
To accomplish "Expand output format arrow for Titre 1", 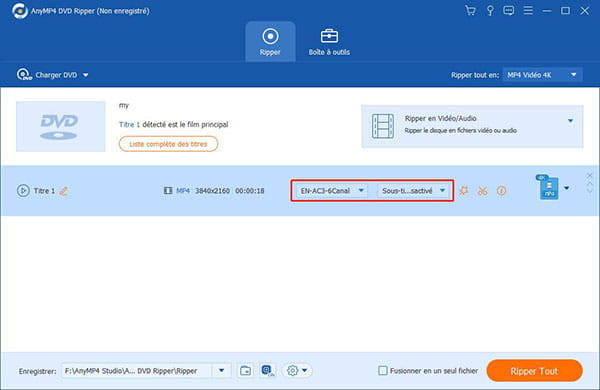I will click(x=567, y=188).
